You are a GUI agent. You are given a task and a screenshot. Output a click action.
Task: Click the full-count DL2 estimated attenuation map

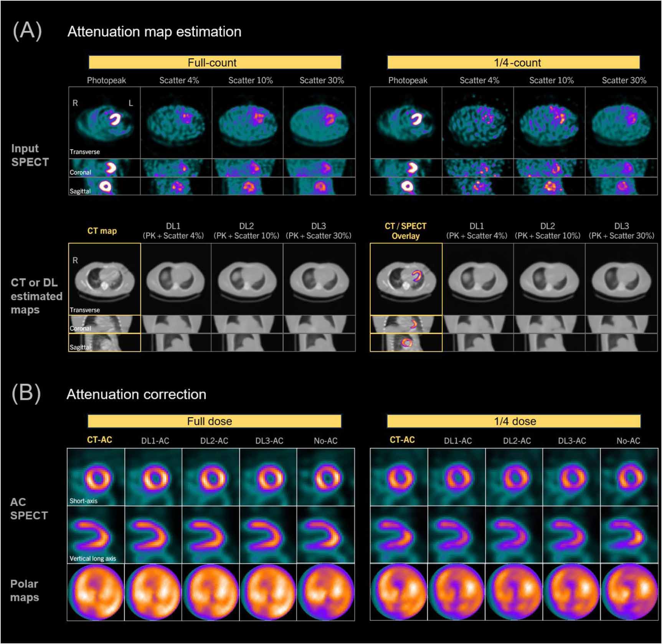coord(247,279)
